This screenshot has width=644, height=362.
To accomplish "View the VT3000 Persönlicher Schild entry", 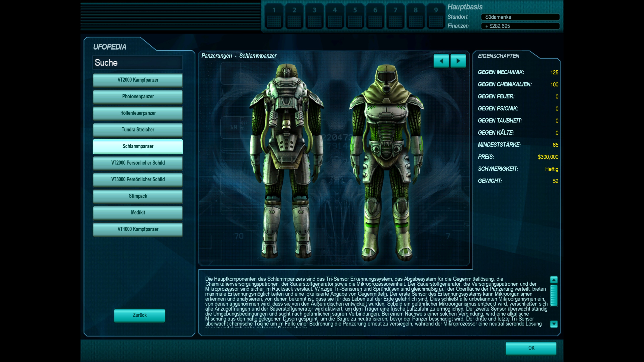I will tap(138, 179).
